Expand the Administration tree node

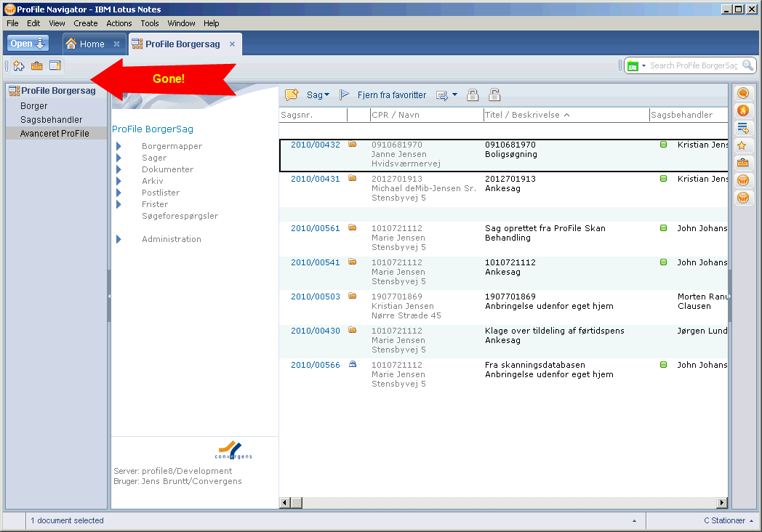tap(119, 239)
